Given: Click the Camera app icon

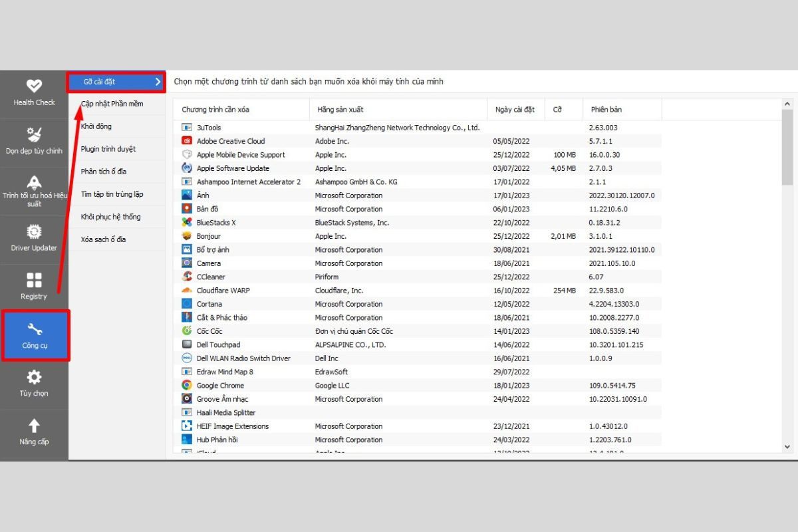Looking at the screenshot, I should pos(187,263).
